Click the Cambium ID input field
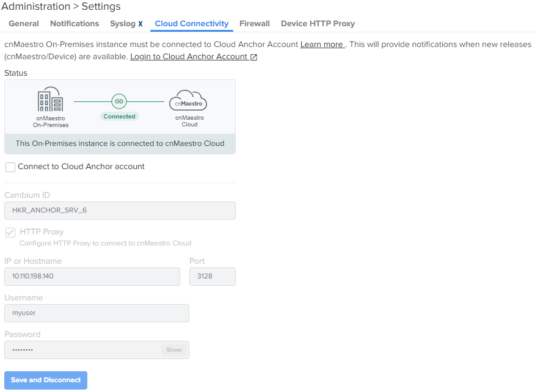Screen dimensions: 535x392 pos(120,211)
